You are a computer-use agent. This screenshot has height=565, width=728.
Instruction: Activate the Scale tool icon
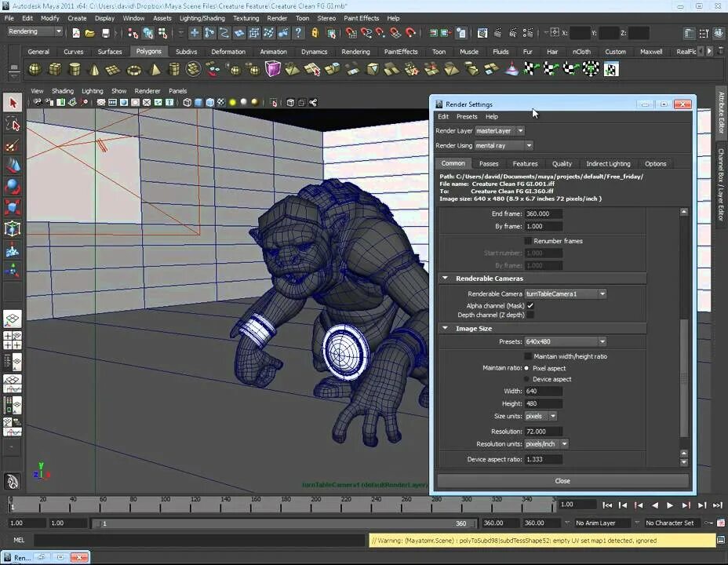[13, 207]
